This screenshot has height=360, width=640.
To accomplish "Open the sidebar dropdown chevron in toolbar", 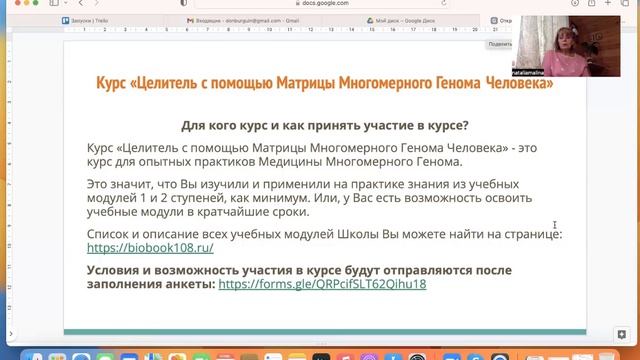I will [65, 3].
